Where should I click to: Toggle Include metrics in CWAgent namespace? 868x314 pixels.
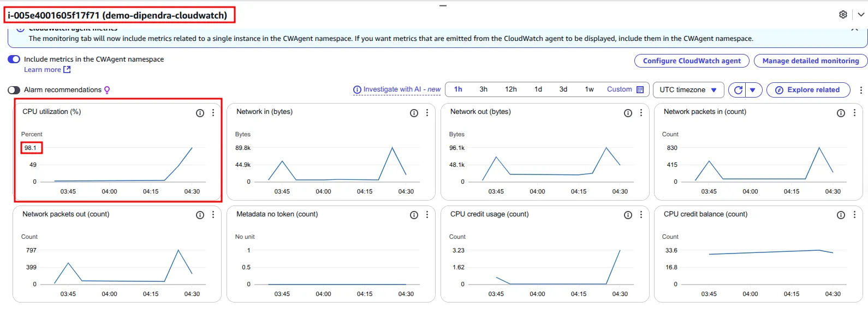(x=14, y=59)
